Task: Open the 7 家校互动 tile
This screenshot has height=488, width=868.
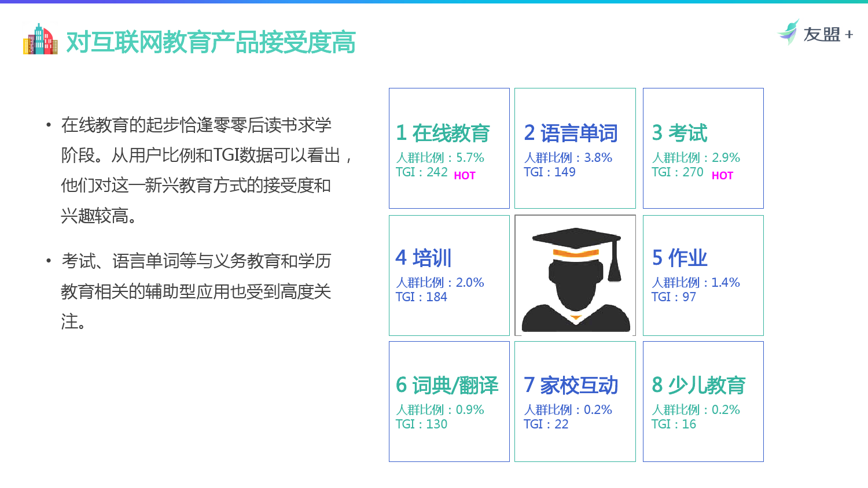Action: click(571, 385)
